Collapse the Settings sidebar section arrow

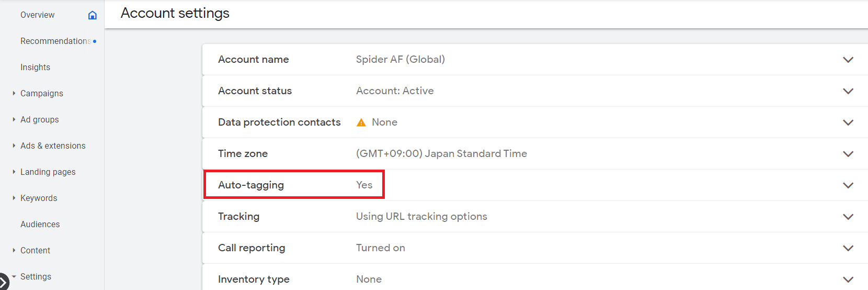(14, 276)
